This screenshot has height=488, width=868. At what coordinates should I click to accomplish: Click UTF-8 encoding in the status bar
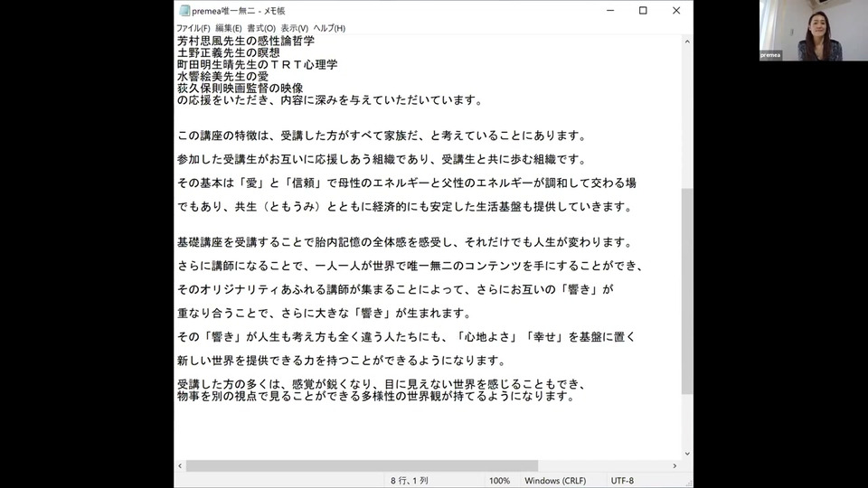click(x=622, y=481)
